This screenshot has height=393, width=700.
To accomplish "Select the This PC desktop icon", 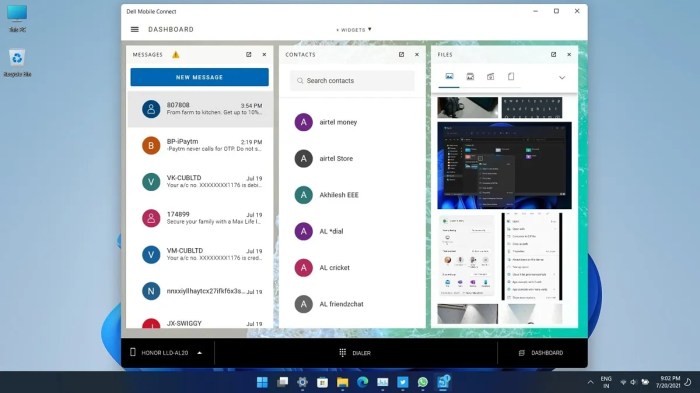I will click(x=17, y=19).
